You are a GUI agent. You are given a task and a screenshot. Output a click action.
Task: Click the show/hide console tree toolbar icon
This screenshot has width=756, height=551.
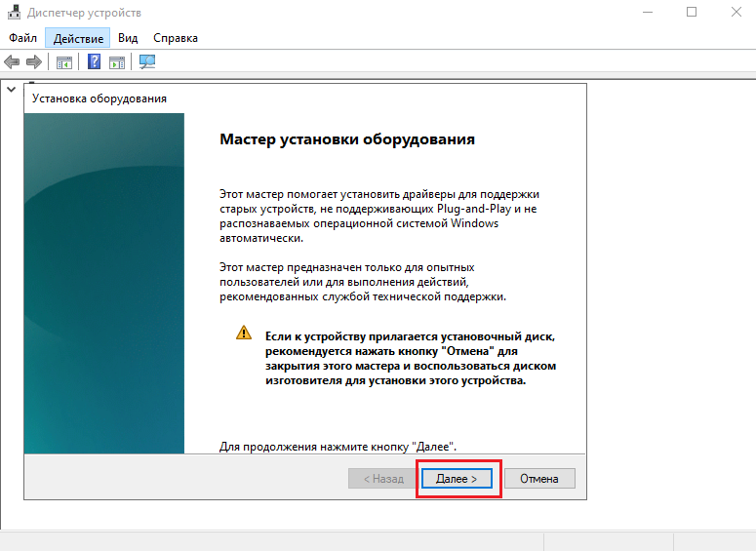64,62
